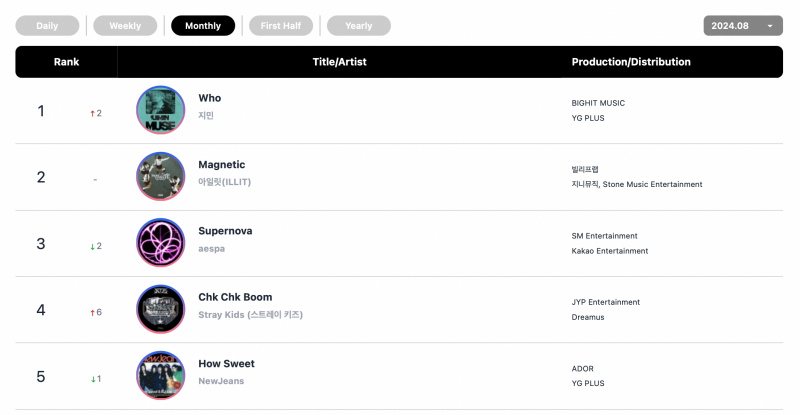The image size is (800, 415).
Task: Switch to the Yearly chart tab
Action: (359, 26)
